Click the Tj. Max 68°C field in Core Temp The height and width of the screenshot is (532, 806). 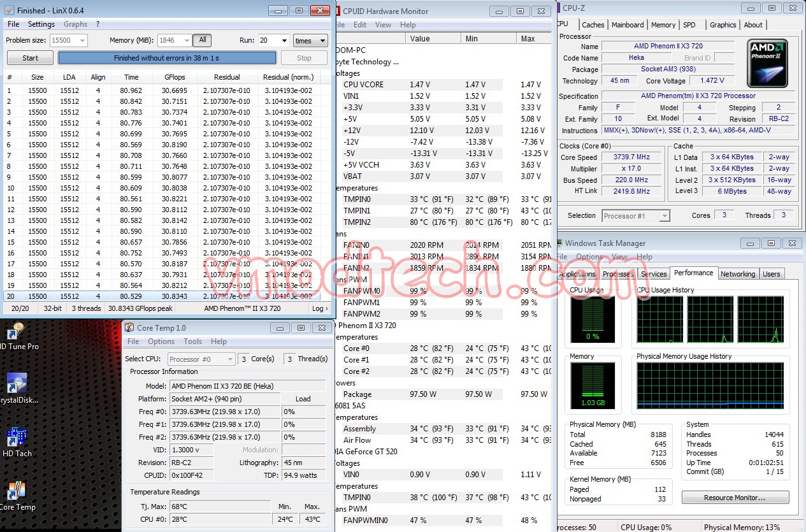[x=220, y=507]
